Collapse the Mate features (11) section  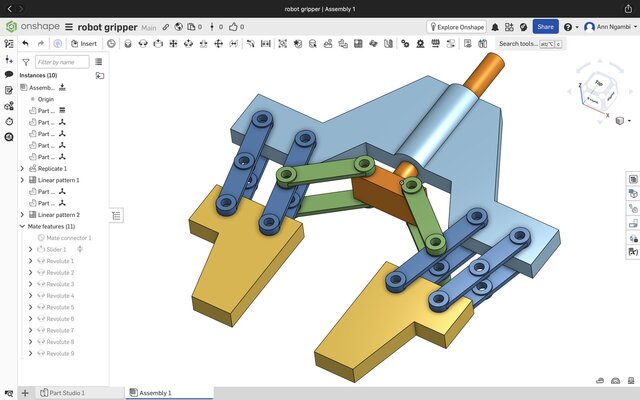[x=22, y=226]
